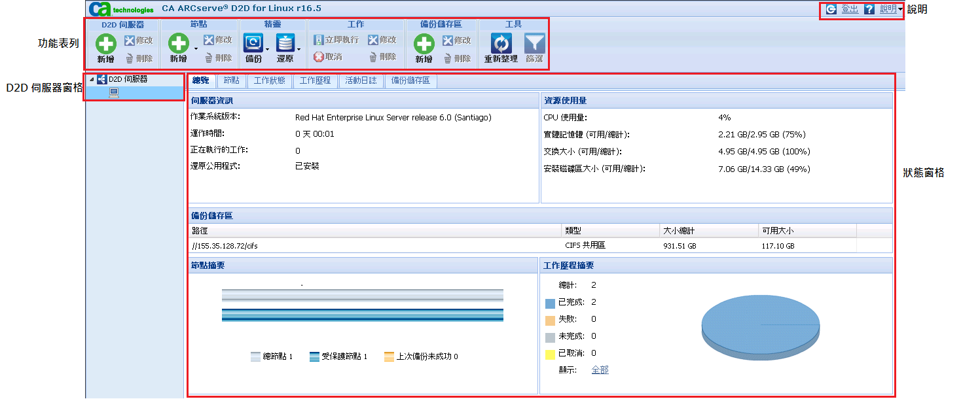
Task: Click the 路徑 column header
Action: click(374, 231)
